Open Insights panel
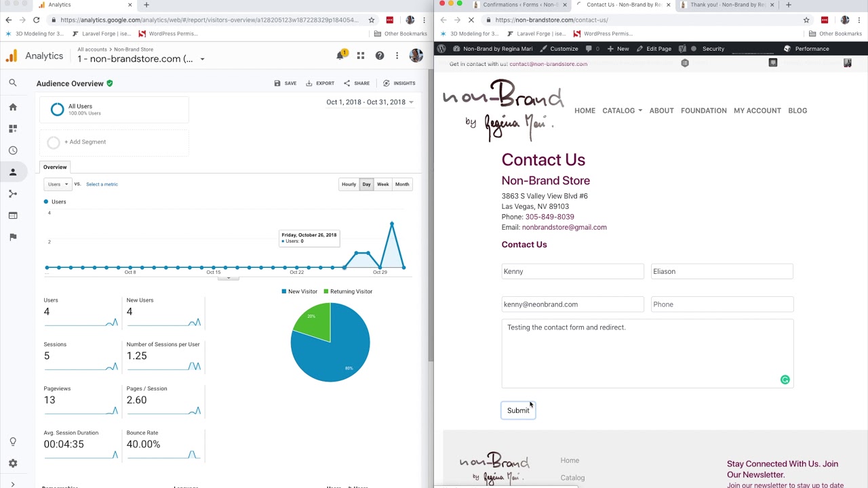This screenshot has height=488, width=868. coord(399,83)
